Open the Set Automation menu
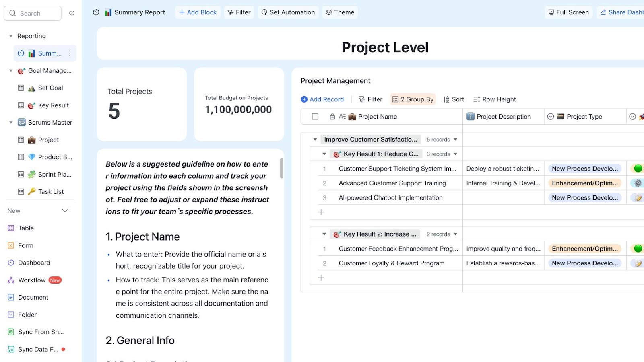 (x=288, y=12)
